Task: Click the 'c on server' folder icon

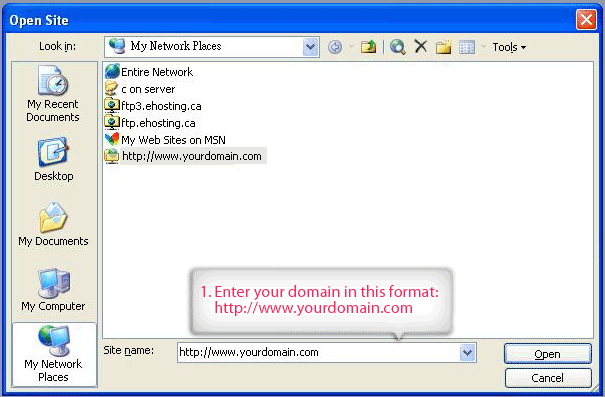Action: (112, 89)
